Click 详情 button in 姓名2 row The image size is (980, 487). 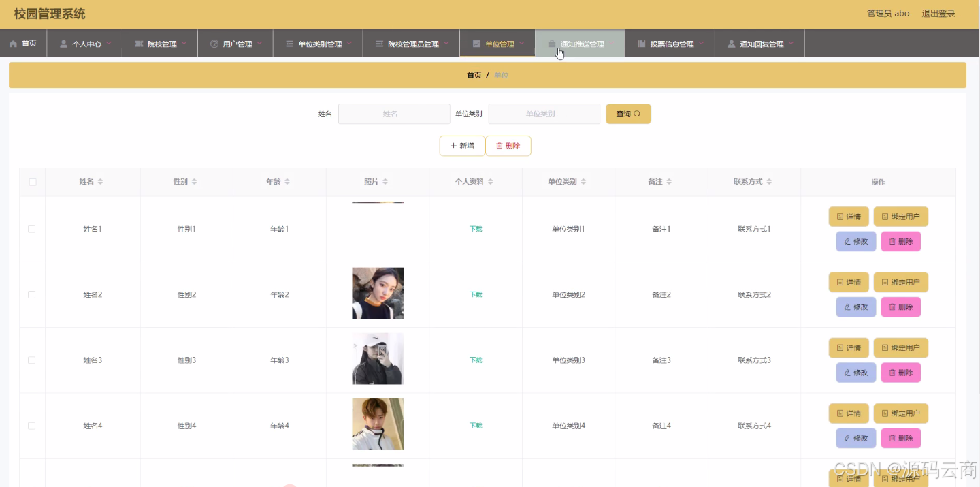(x=849, y=282)
